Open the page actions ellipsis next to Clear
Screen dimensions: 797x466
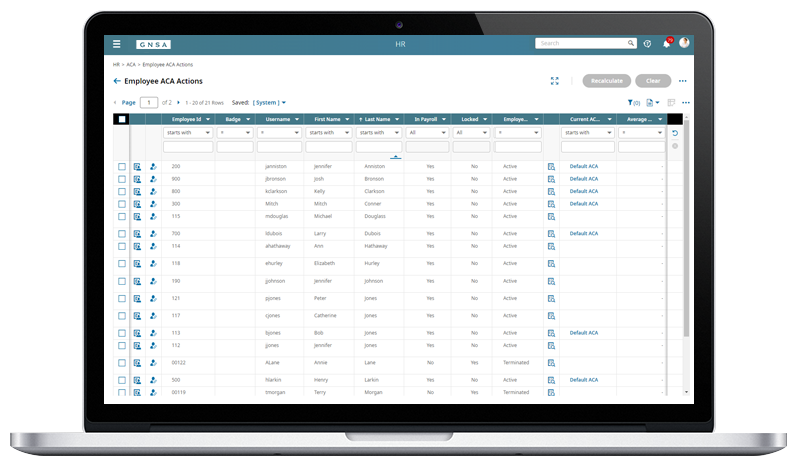(683, 81)
